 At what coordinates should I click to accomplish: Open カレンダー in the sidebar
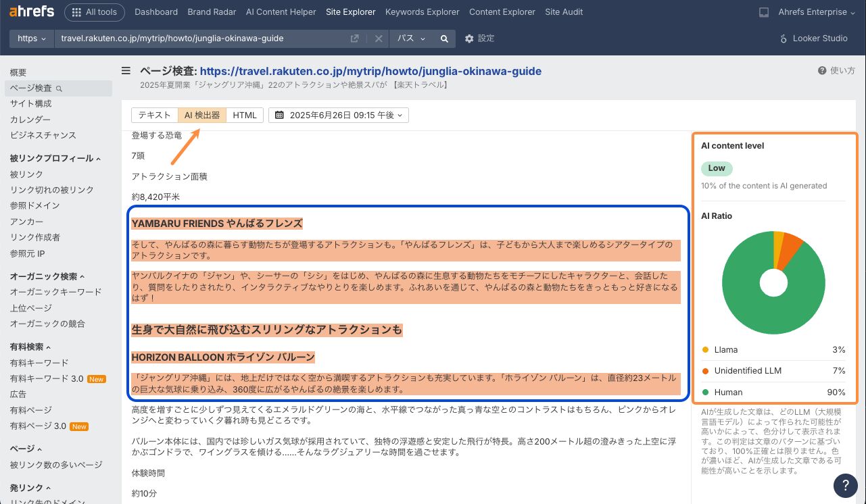tap(30, 120)
